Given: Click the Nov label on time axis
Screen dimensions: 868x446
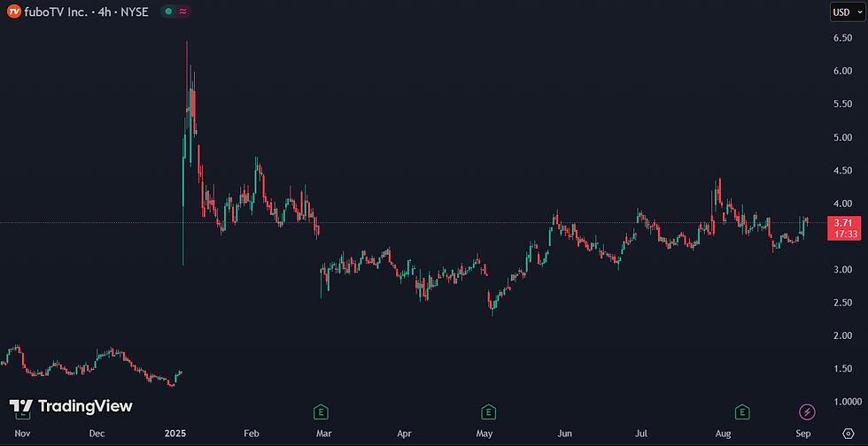Looking at the screenshot, I should click(22, 434).
